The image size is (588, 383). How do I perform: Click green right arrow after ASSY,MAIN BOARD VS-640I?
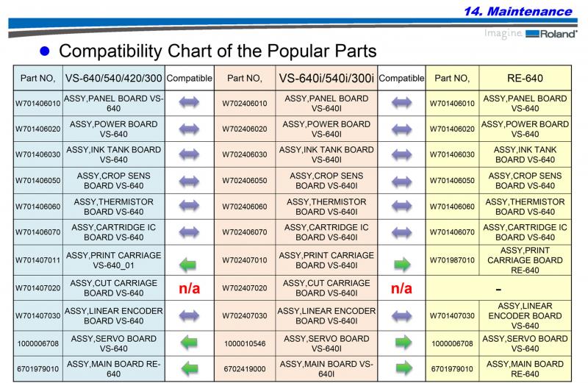pyautogui.click(x=404, y=368)
